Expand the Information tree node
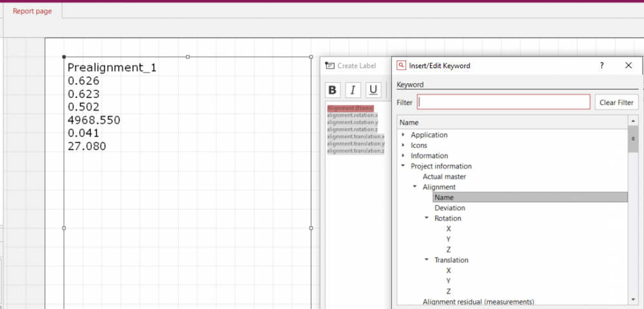This screenshot has width=644, height=309. [404, 156]
